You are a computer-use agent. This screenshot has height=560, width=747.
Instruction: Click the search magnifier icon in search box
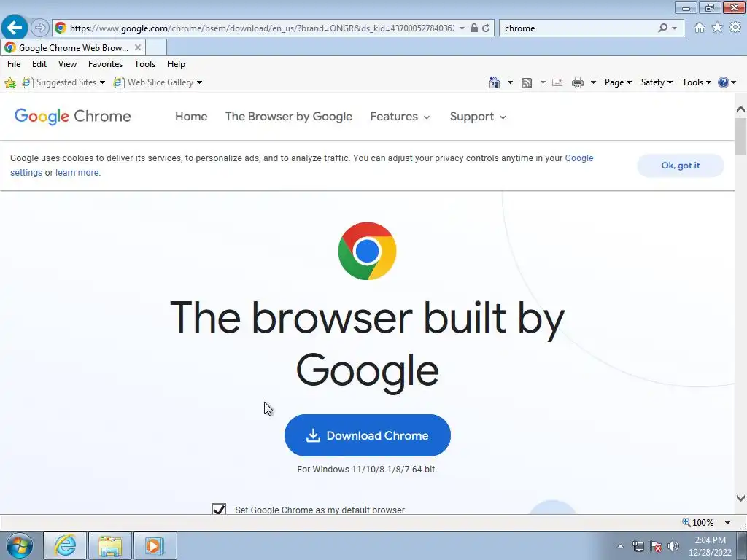point(662,28)
